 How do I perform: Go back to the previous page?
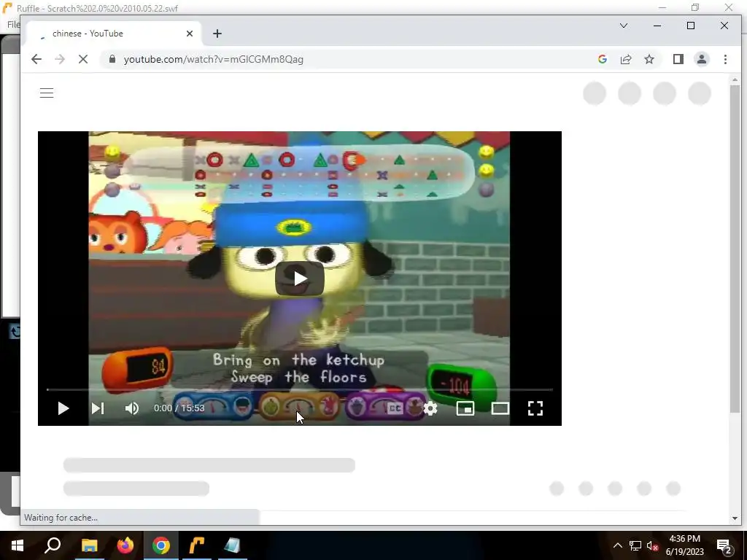(x=36, y=59)
